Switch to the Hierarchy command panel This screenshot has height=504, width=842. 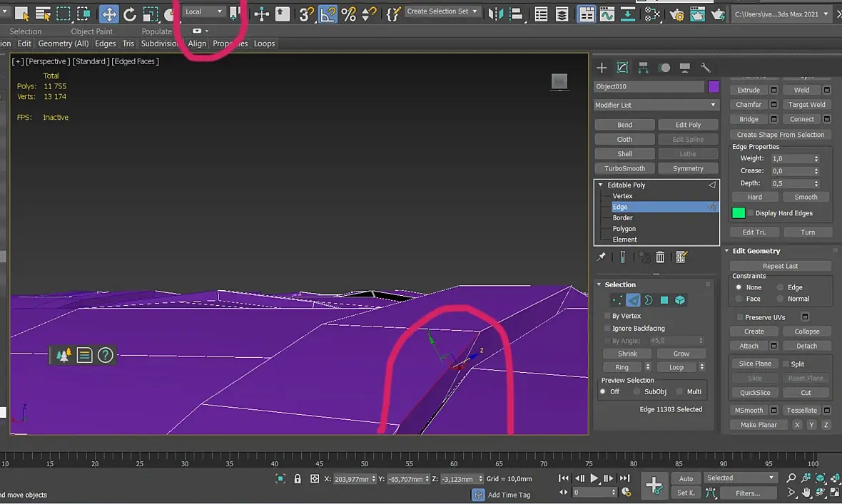643,68
